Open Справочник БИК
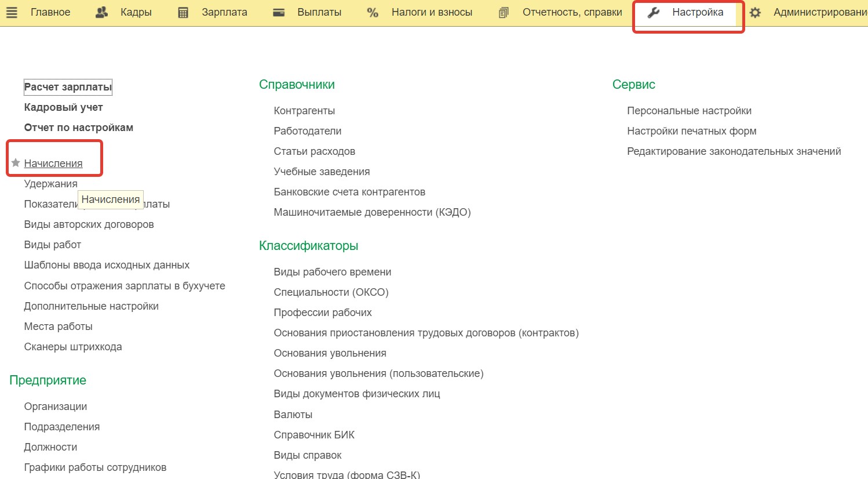Image resolution: width=868 pixels, height=479 pixels. coord(314,435)
